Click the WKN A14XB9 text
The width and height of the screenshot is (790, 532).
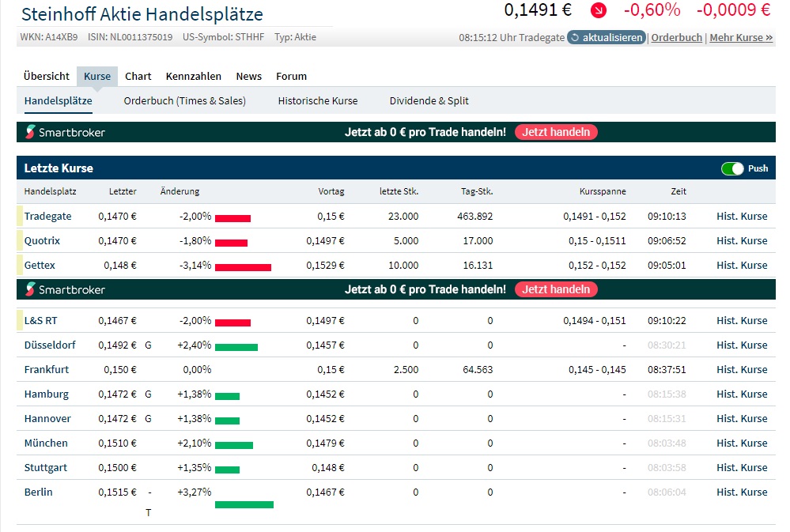point(49,37)
